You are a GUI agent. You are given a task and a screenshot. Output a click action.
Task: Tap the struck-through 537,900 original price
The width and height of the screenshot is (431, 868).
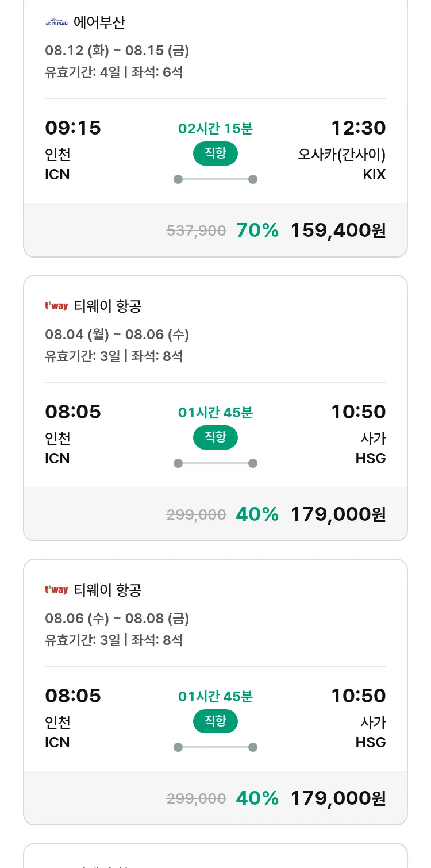[x=196, y=231]
